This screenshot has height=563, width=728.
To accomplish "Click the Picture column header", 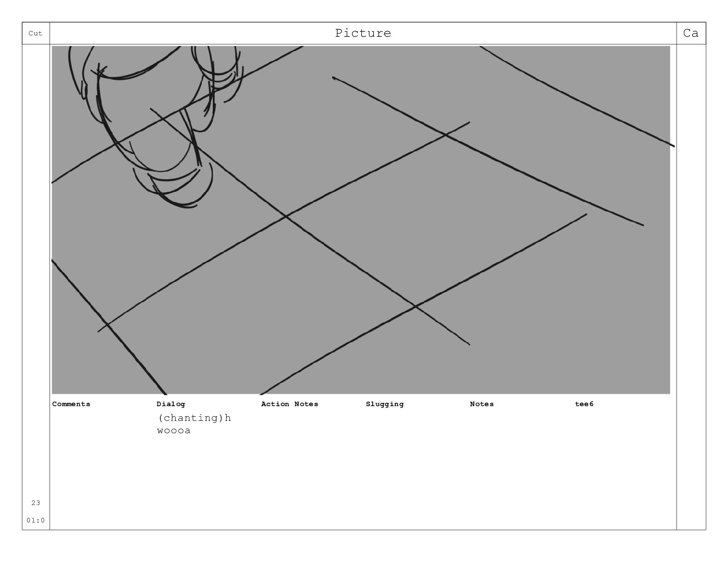I will [363, 33].
